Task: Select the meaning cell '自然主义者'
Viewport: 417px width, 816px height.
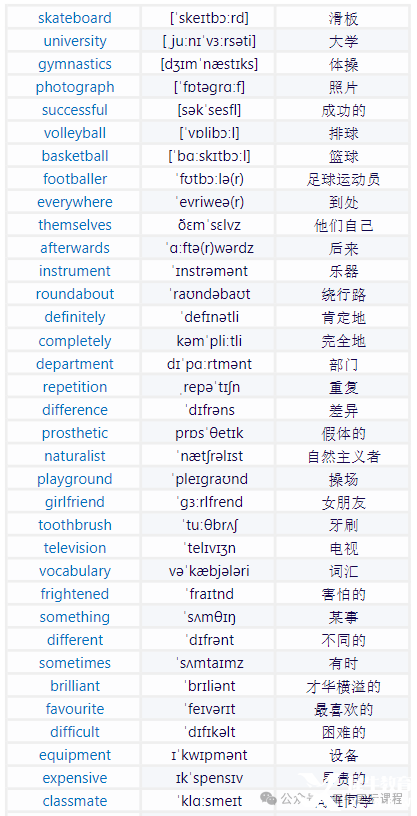Action: 343,456
